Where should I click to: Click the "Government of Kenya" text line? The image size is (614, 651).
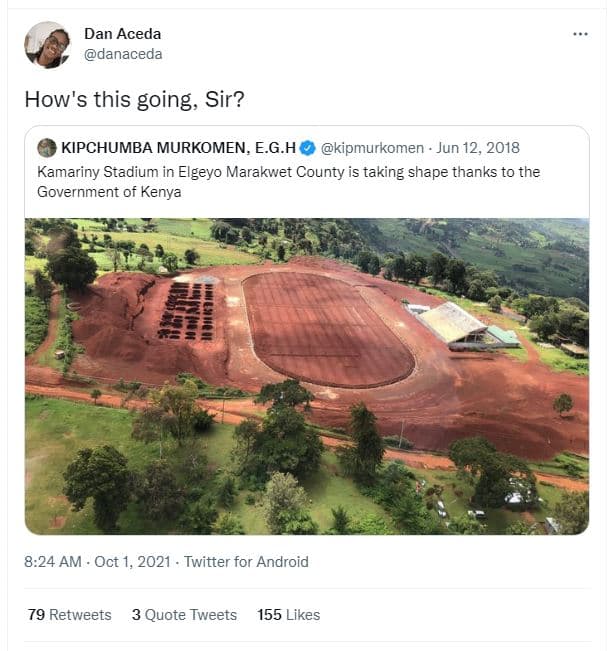[109, 191]
